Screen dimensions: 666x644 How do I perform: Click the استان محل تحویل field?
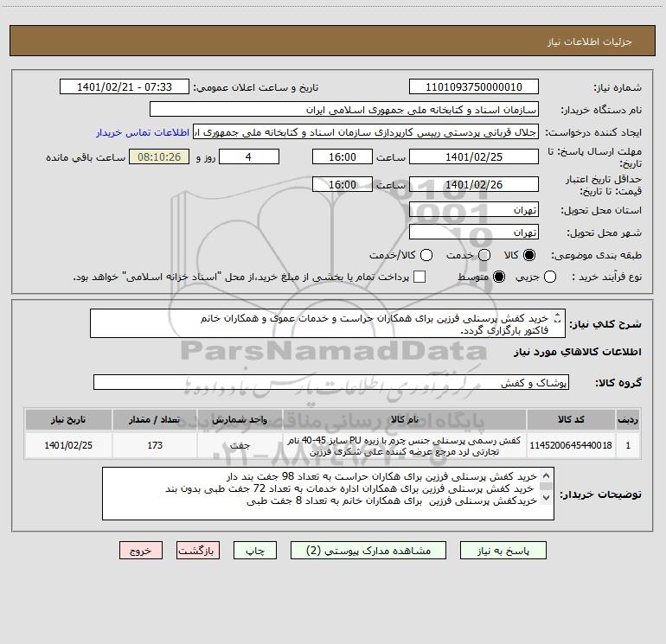click(x=474, y=210)
